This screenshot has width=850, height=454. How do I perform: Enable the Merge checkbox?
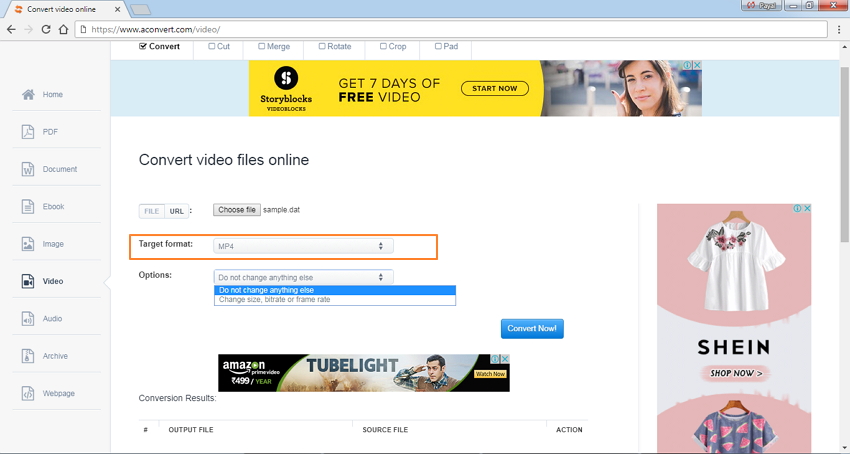(262, 46)
